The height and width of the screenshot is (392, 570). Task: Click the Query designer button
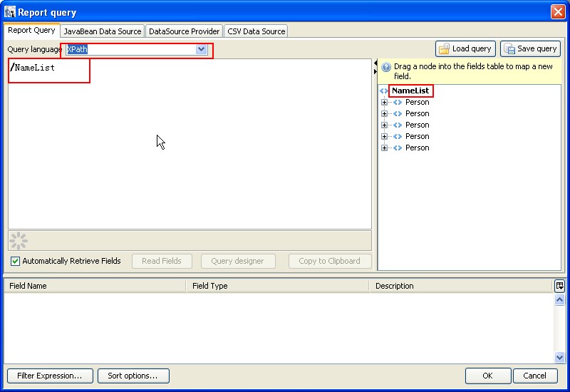tap(238, 261)
